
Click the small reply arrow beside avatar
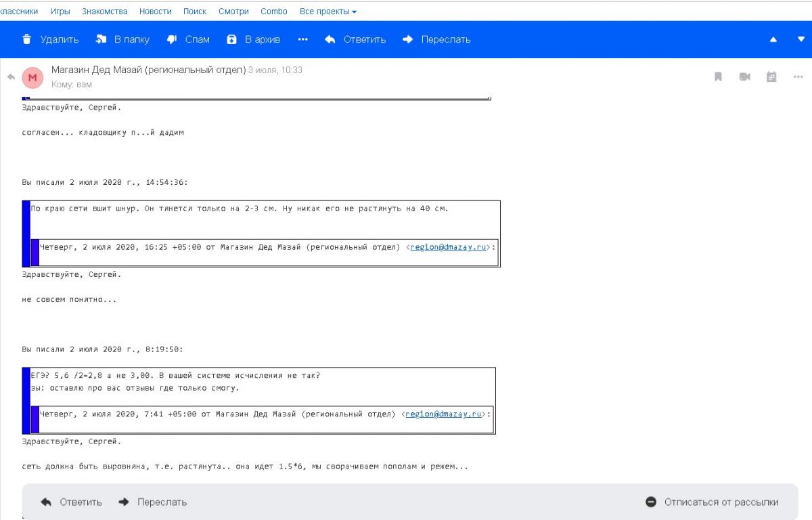[x=11, y=77]
